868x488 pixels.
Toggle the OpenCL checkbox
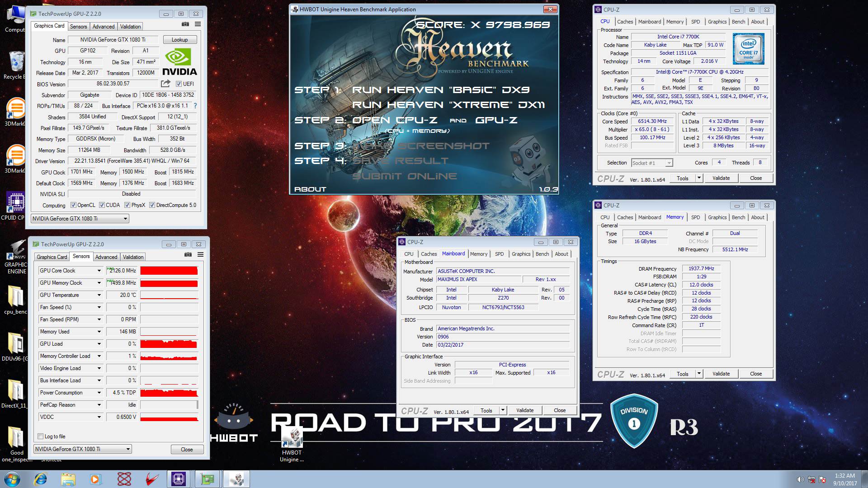point(73,205)
